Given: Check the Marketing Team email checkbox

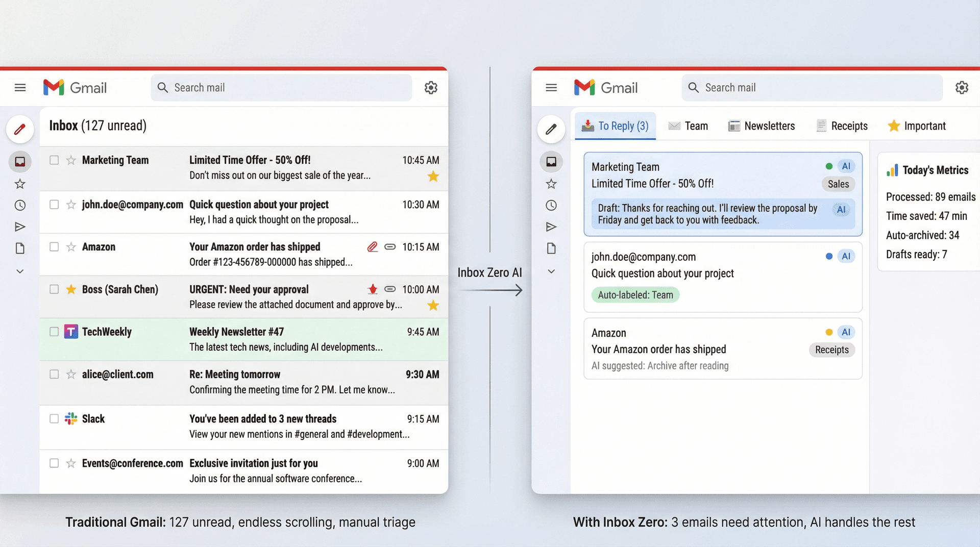Looking at the screenshot, I should tap(54, 160).
